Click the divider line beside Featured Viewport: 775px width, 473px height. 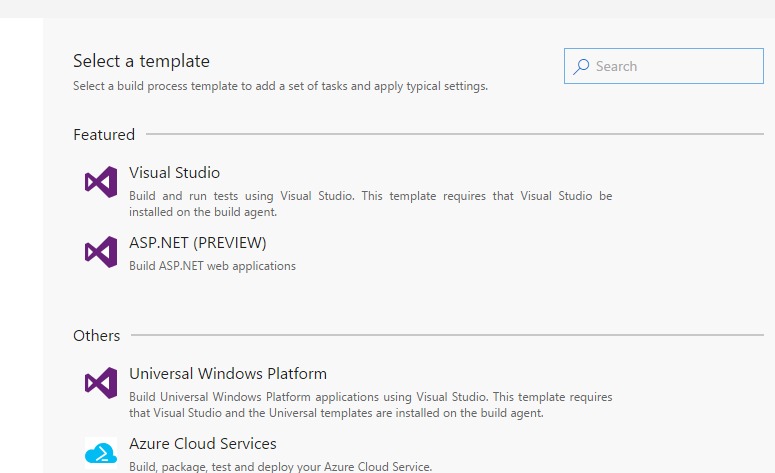455,134
